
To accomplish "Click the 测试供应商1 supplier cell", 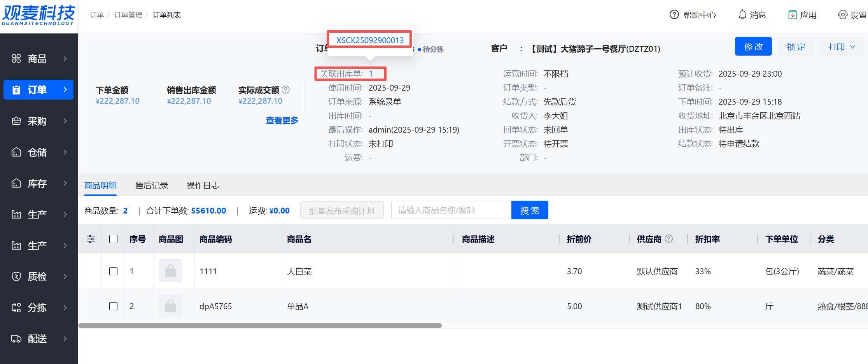I will 660,306.
